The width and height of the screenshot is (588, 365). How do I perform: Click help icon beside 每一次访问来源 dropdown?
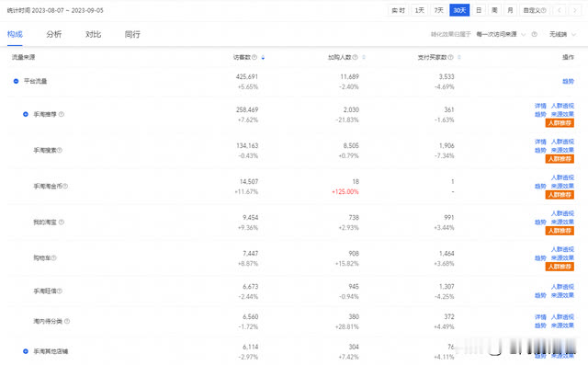tap(535, 34)
